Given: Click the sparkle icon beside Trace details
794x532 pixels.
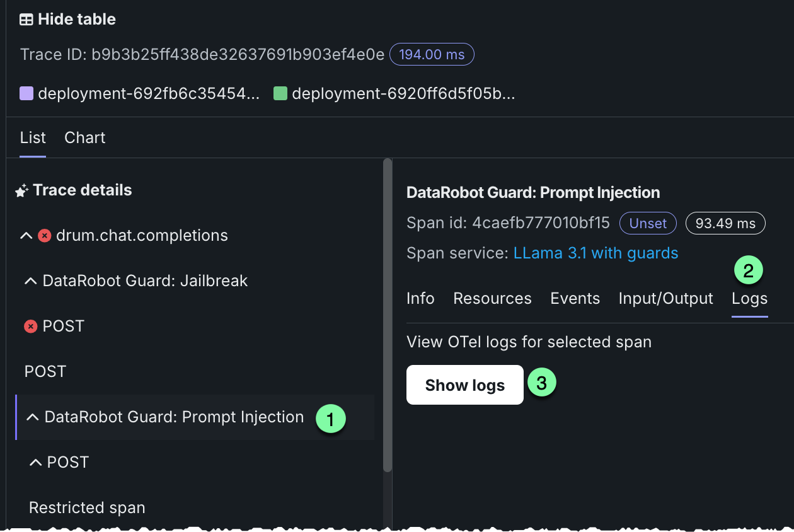Looking at the screenshot, I should click(x=22, y=190).
